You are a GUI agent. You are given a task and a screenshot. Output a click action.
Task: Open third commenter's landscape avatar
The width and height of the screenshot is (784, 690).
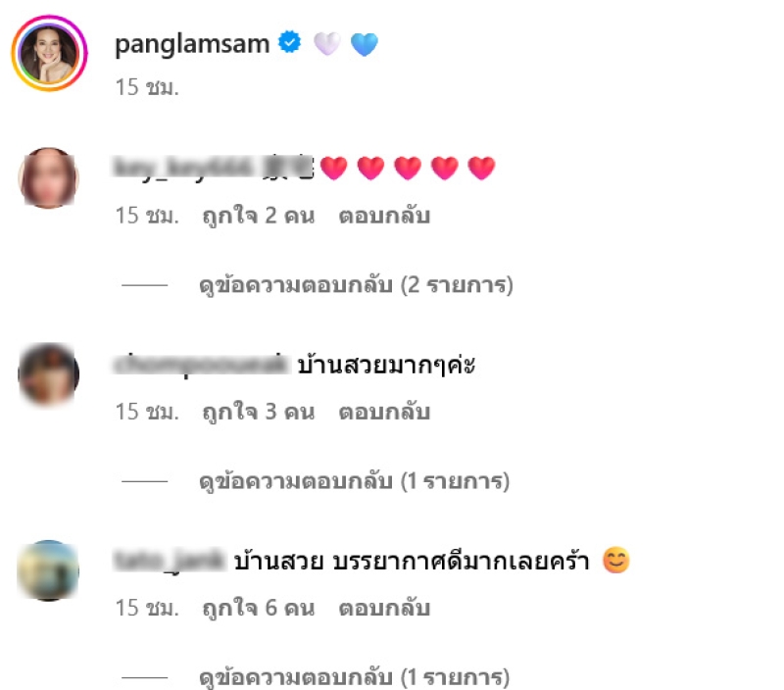pos(48,570)
